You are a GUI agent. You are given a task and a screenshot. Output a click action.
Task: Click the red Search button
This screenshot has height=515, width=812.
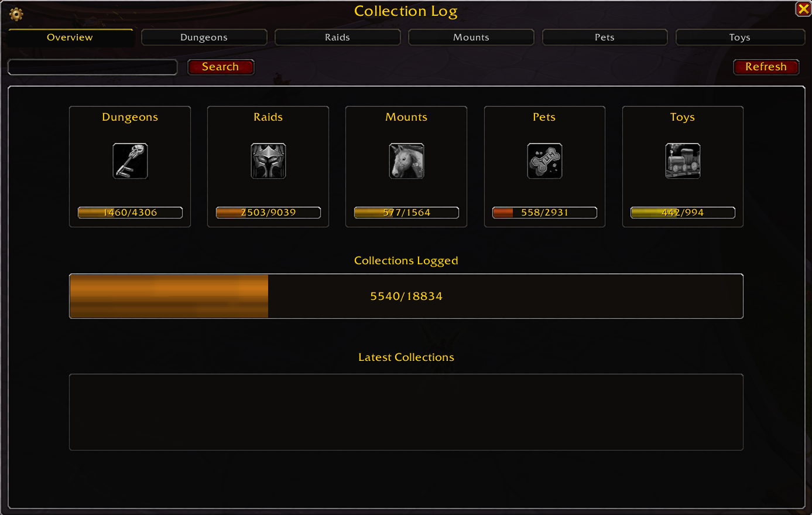tap(221, 67)
